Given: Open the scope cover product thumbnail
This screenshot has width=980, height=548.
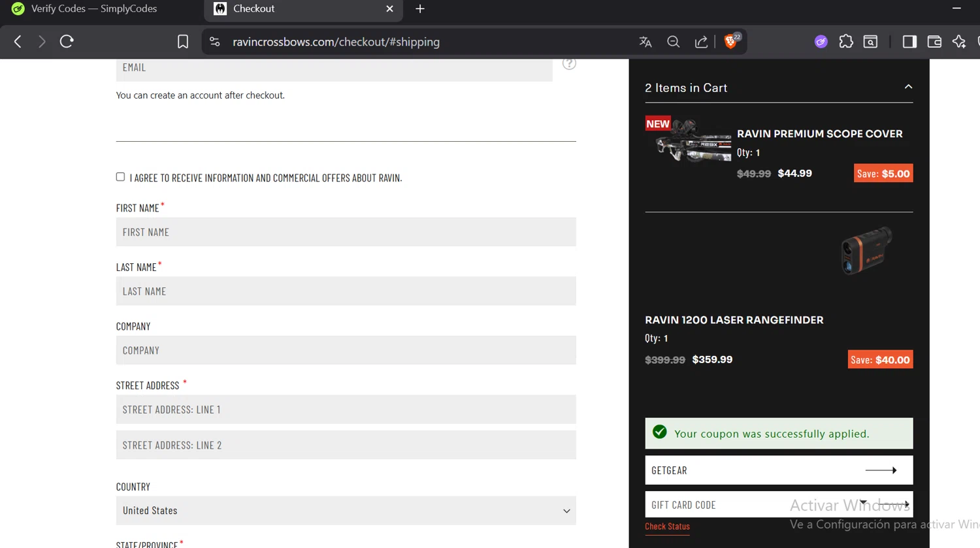Looking at the screenshot, I should (x=690, y=140).
